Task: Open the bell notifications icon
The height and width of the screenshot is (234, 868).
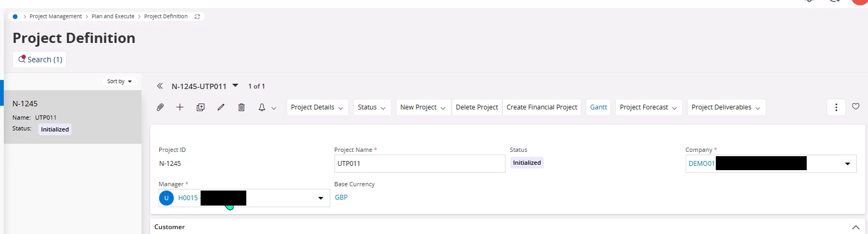Action: coord(262,107)
